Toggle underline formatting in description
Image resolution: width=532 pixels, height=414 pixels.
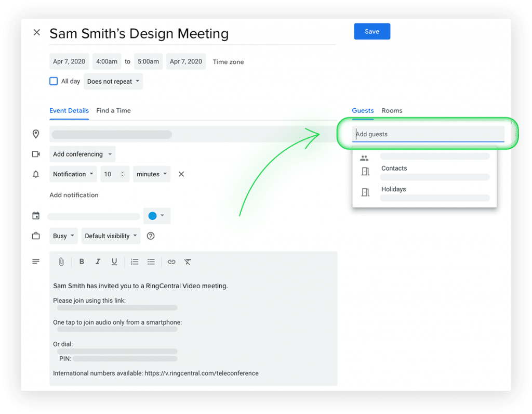tap(114, 262)
